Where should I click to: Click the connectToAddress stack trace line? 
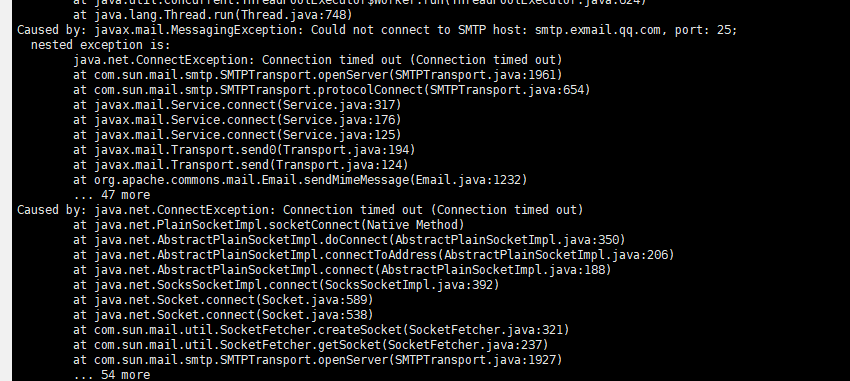tap(374, 255)
